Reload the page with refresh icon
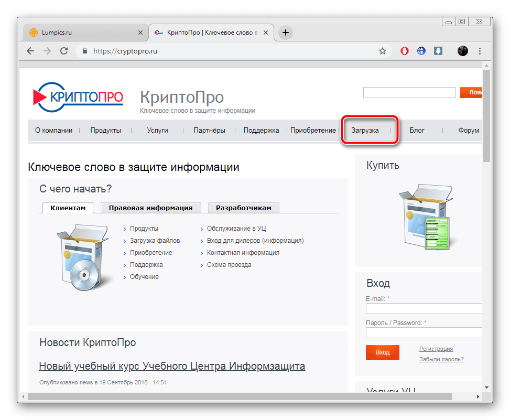Image resolution: width=510 pixels, height=420 pixels. tap(64, 51)
